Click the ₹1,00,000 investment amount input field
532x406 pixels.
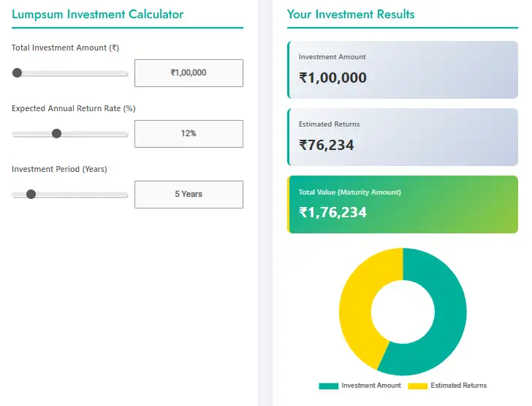click(189, 73)
